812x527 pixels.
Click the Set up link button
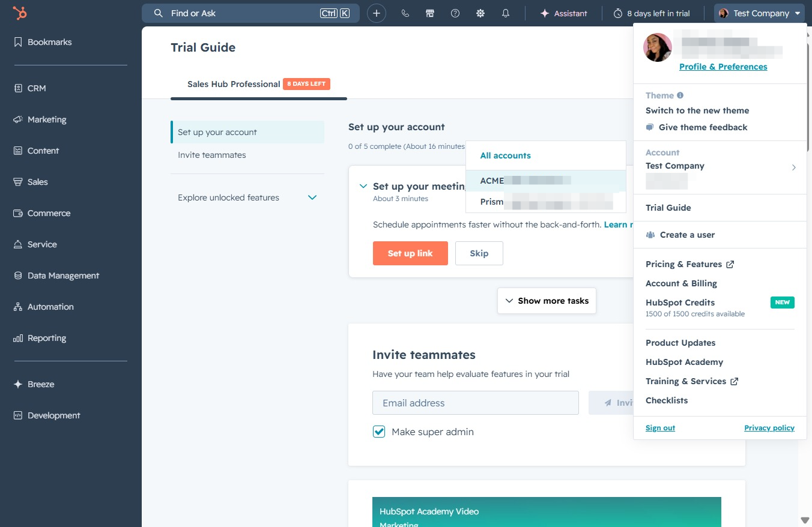pyautogui.click(x=410, y=253)
